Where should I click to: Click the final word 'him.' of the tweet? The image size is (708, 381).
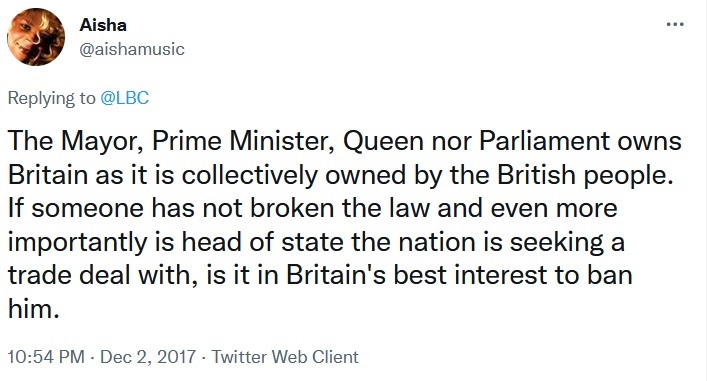33,309
